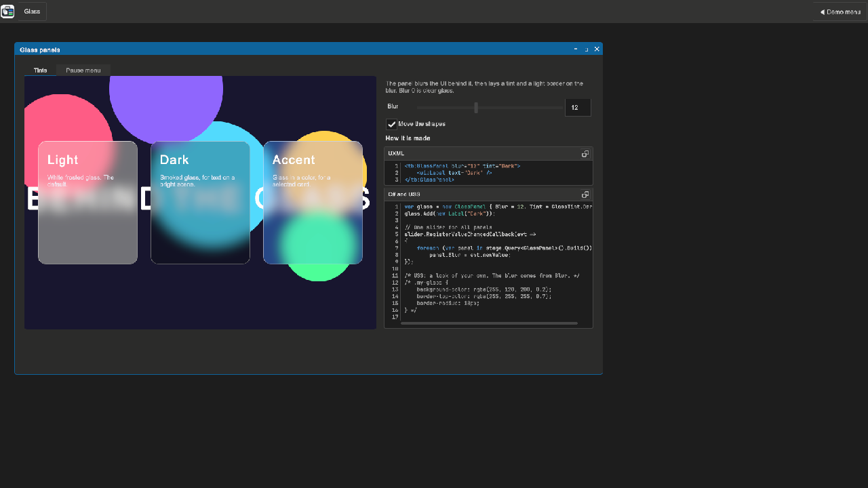Copy the UXML code snippet

(585, 154)
